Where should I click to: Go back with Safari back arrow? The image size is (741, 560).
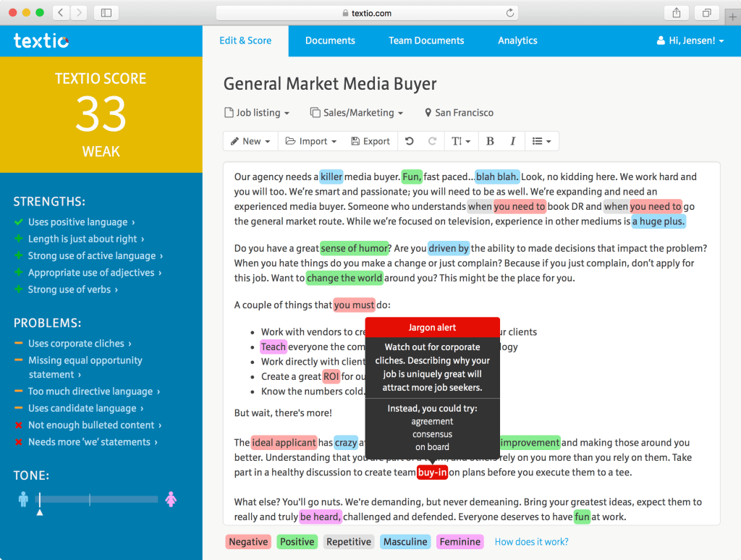pyautogui.click(x=61, y=13)
